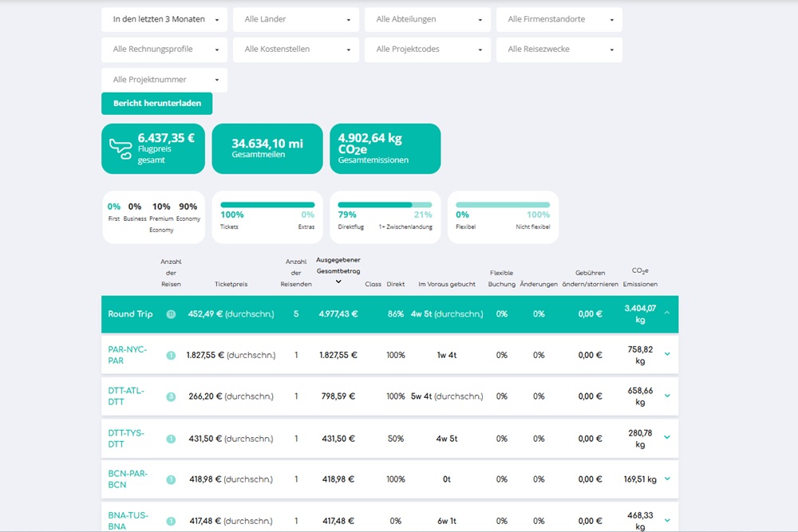Screen dimensions: 798x532
Task: Click the 1.827,55 € total amount cell
Action: coord(338,356)
